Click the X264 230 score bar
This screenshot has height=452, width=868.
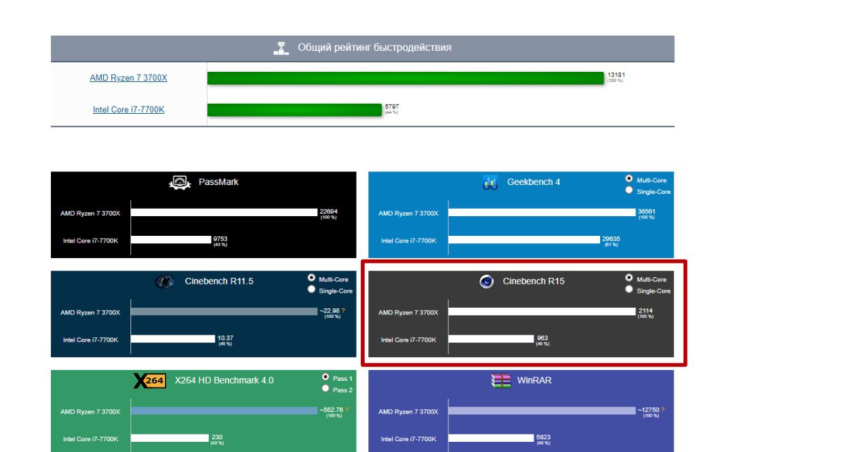pos(170,437)
